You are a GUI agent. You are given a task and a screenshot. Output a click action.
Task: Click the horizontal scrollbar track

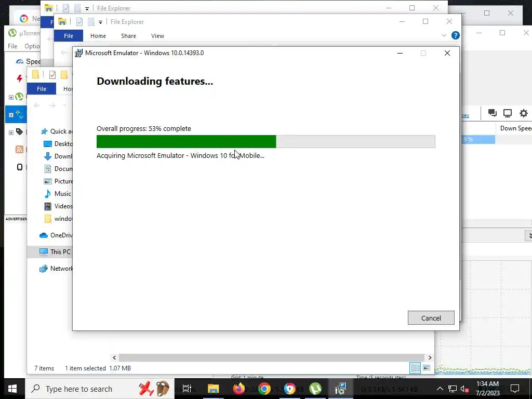click(x=272, y=357)
